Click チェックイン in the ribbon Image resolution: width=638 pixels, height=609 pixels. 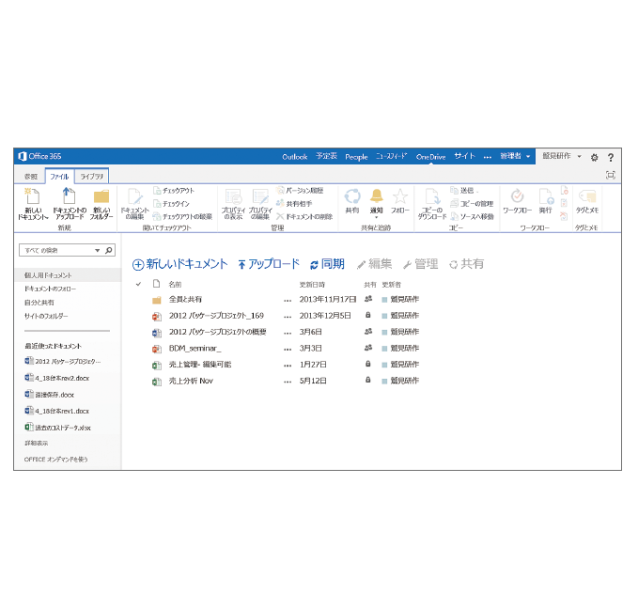tap(171, 203)
